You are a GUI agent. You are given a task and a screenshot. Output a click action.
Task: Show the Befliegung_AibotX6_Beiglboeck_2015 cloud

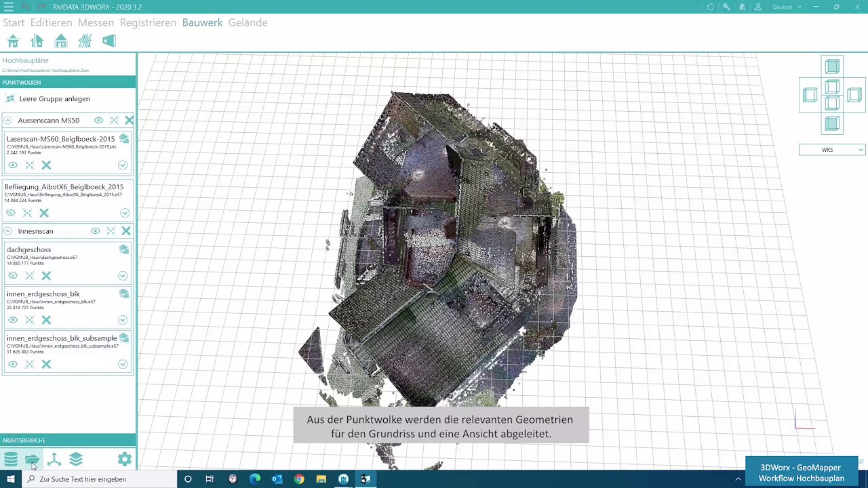click(x=10, y=213)
